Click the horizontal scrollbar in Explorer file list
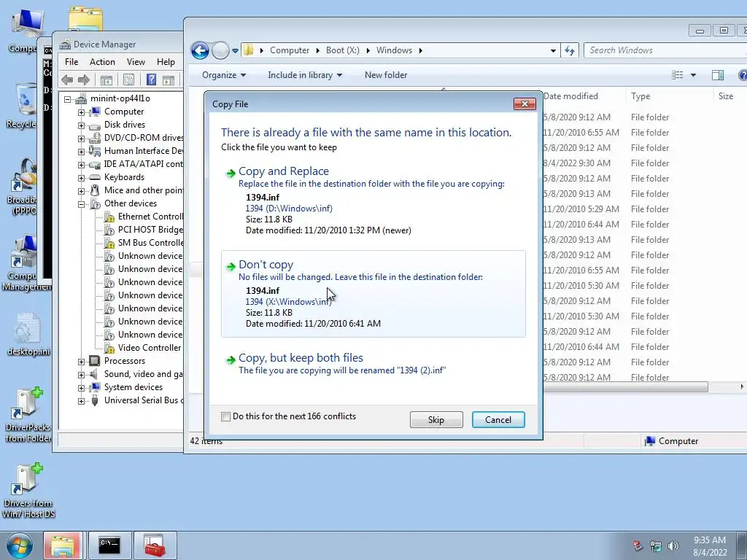The height and width of the screenshot is (560, 747). coord(625,387)
